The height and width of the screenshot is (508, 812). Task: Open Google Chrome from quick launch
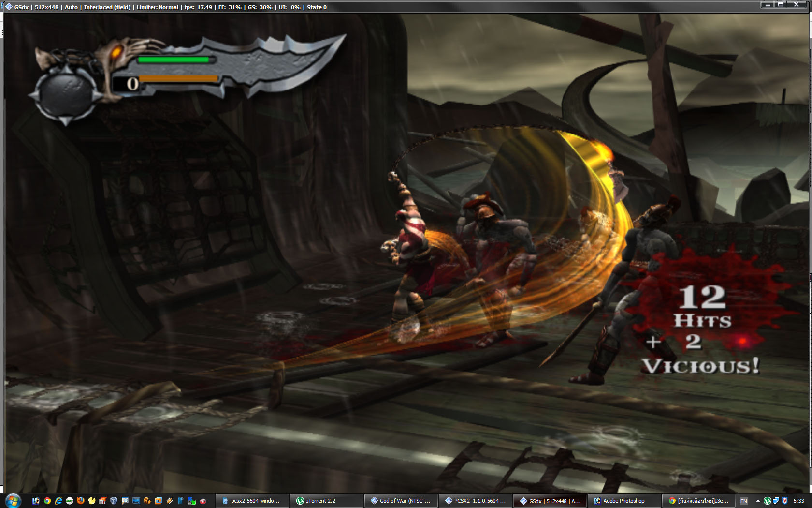[x=47, y=501]
